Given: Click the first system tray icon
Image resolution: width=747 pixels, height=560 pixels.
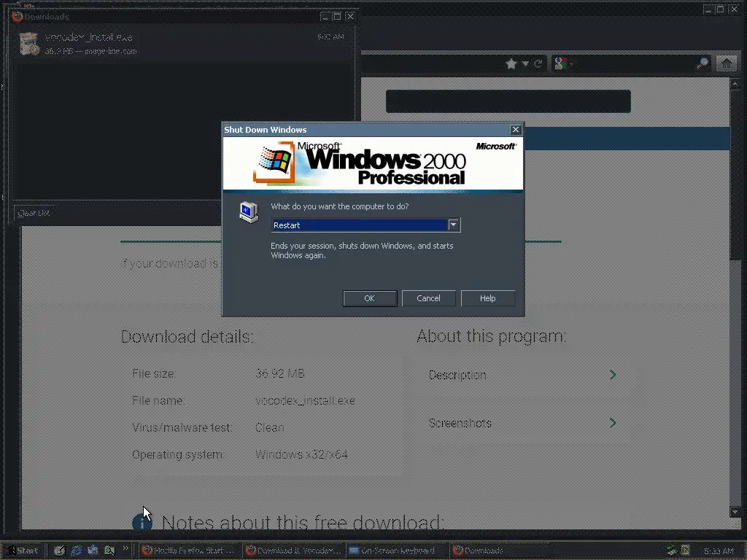Looking at the screenshot, I should 672,551.
